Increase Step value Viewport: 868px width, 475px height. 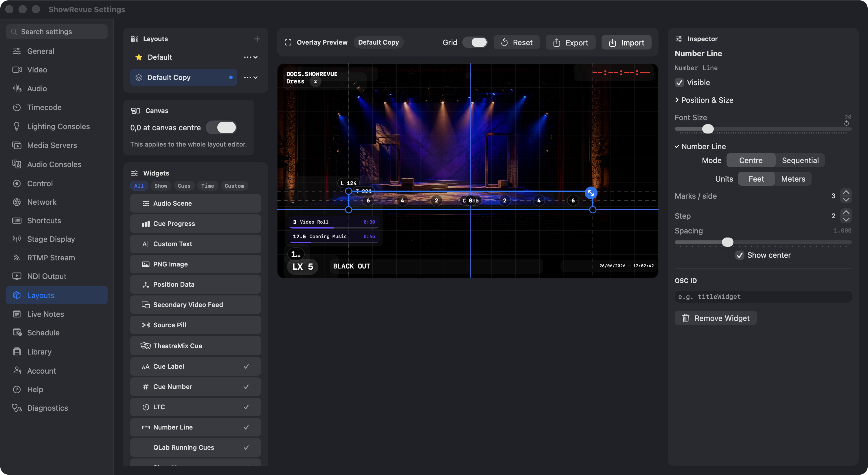click(x=846, y=212)
